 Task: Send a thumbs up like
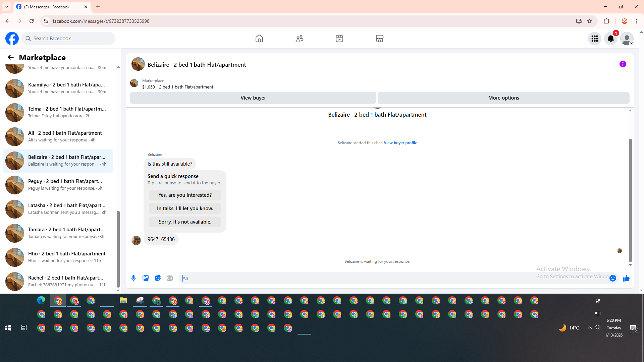626,278
